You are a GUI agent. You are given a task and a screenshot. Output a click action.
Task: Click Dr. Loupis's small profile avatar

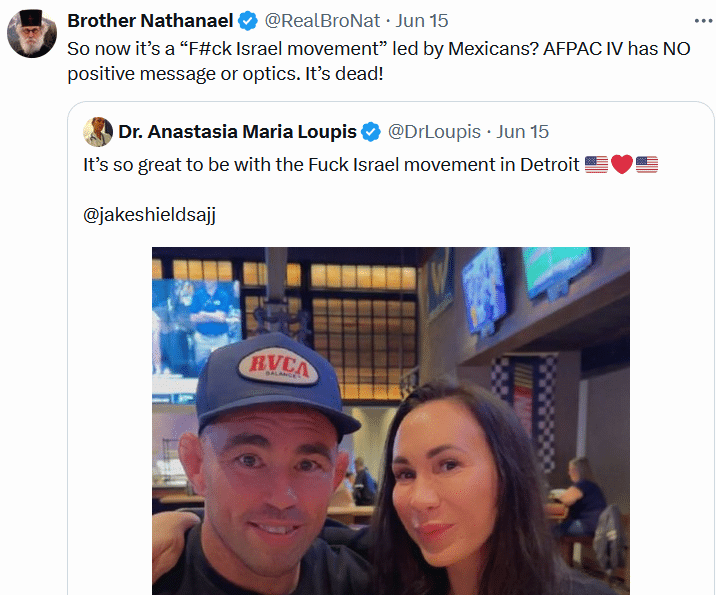point(98,132)
